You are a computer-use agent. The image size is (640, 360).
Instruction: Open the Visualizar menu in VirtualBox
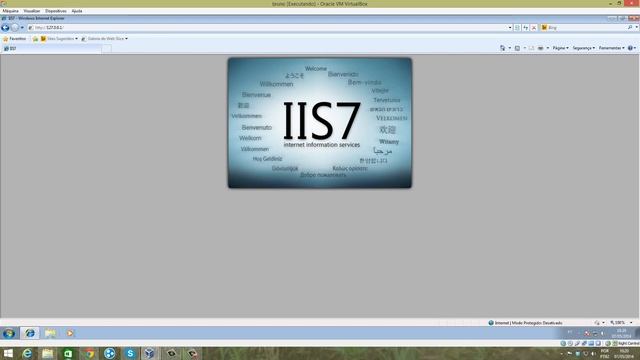click(32, 11)
